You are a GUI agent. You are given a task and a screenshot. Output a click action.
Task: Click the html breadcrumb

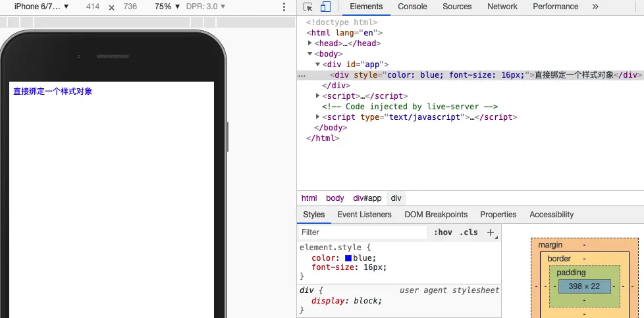click(x=309, y=198)
